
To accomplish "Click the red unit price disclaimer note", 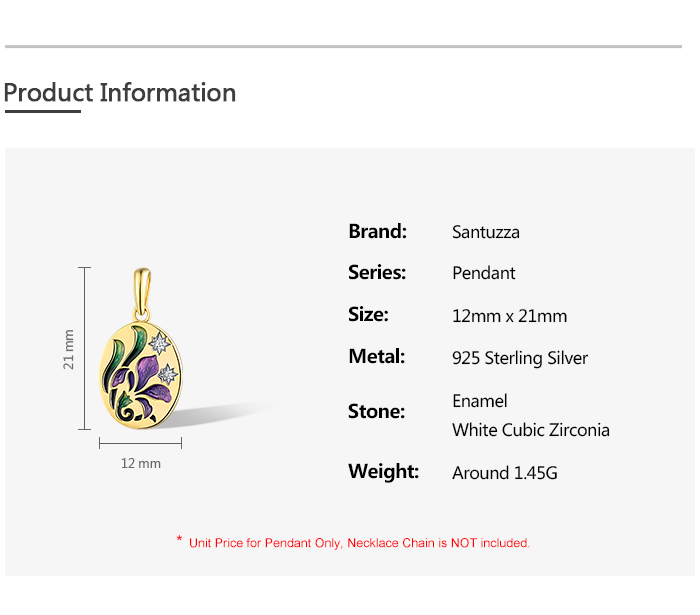I will pyautogui.click(x=359, y=543).
